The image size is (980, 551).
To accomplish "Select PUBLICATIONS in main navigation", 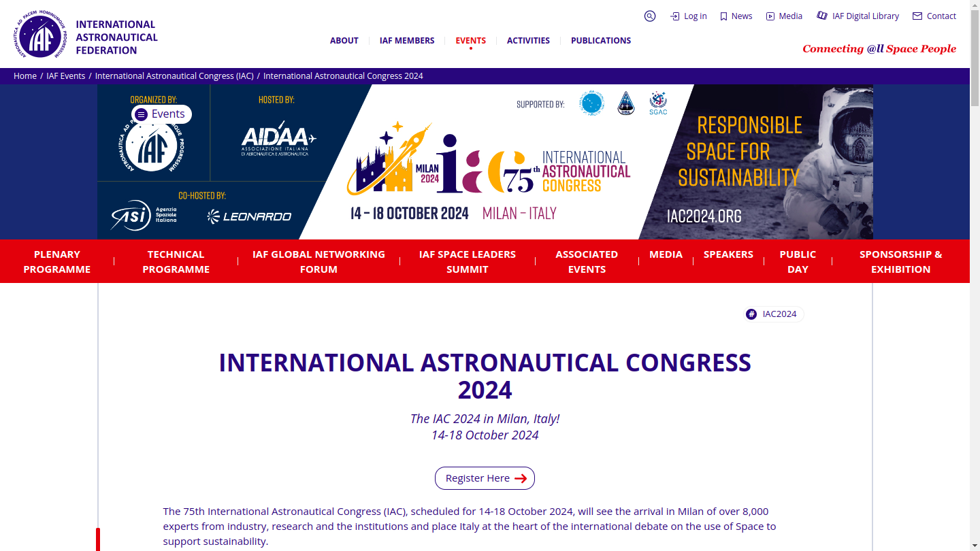I will coord(601,41).
